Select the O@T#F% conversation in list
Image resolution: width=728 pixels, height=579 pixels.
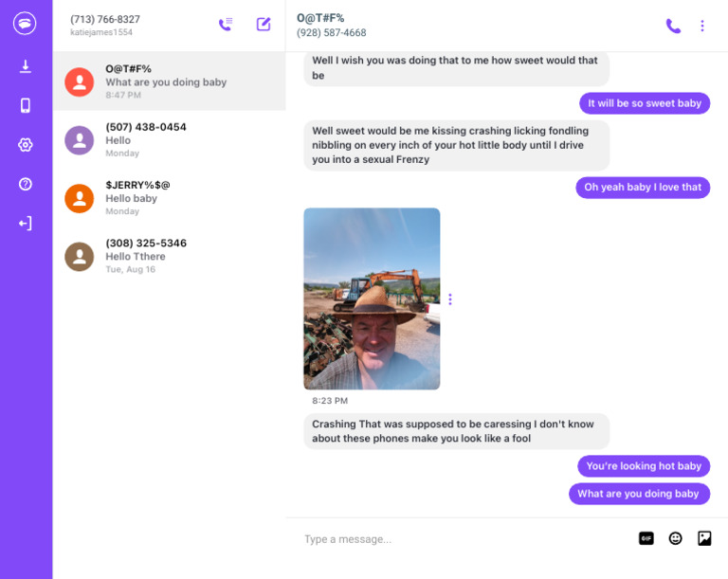[x=169, y=81]
